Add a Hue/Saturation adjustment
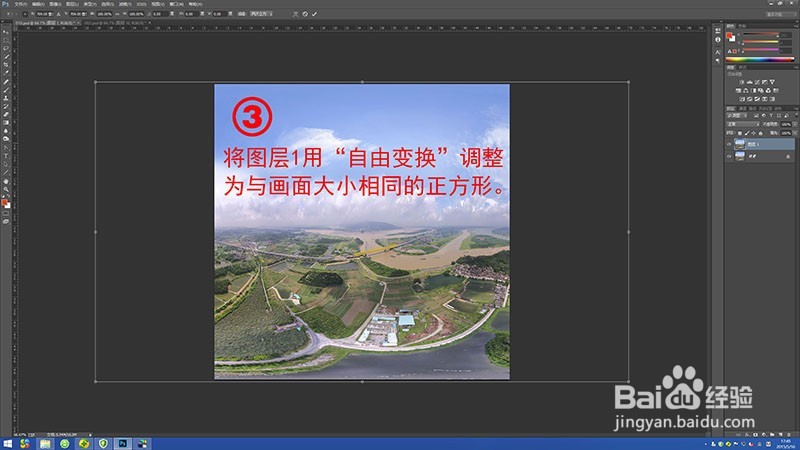 click(x=738, y=90)
